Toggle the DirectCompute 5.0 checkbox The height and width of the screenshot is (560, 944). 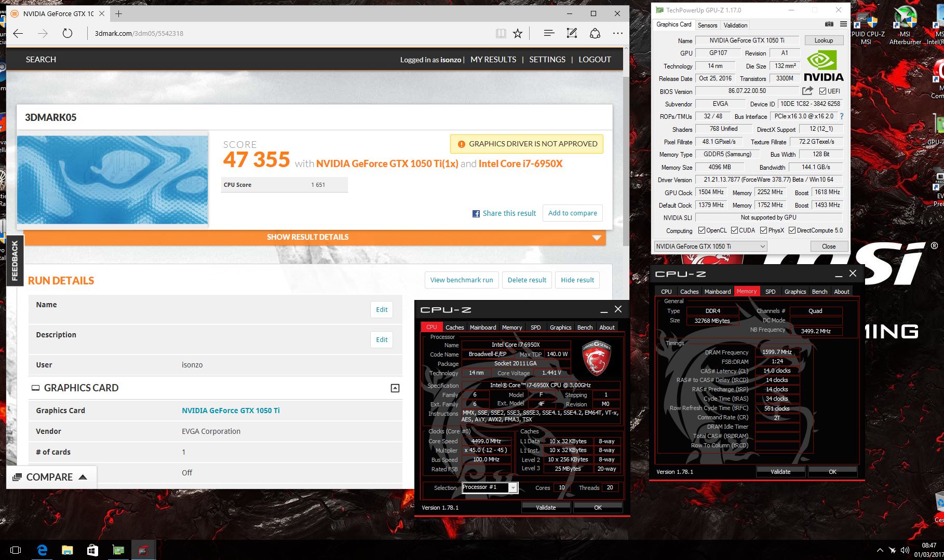coord(792,230)
